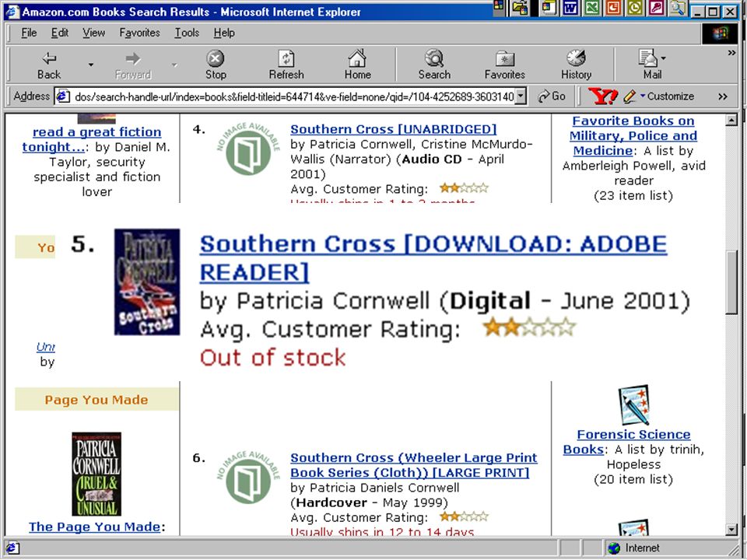Viewport: 747px width, 560px height.
Task: Reload the page with the Refresh button
Action: pos(286,65)
